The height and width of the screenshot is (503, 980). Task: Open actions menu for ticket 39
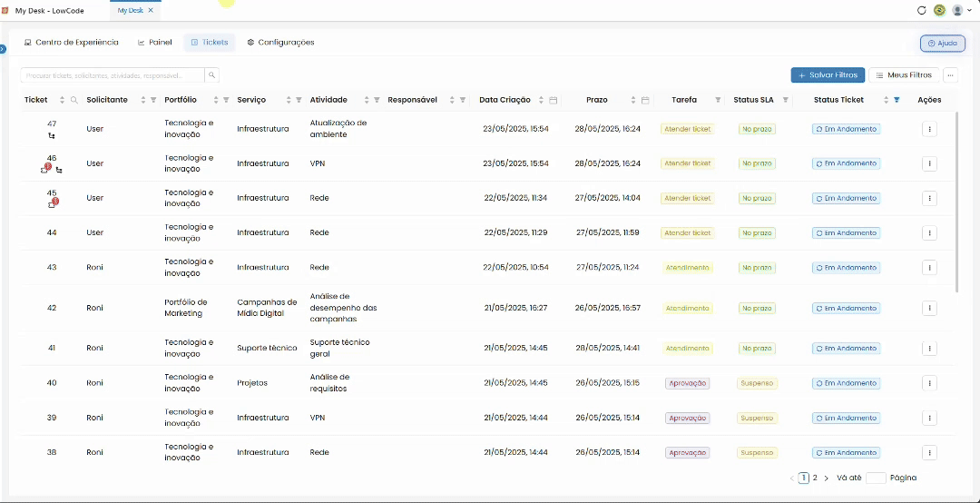click(929, 418)
